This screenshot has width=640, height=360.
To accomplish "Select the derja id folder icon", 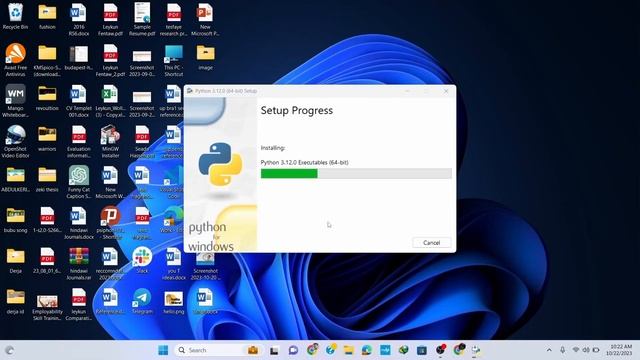I will click(x=16, y=301).
